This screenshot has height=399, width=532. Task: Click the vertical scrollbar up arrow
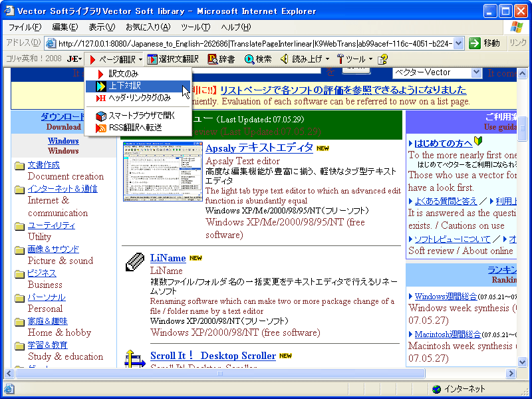[x=522, y=73]
